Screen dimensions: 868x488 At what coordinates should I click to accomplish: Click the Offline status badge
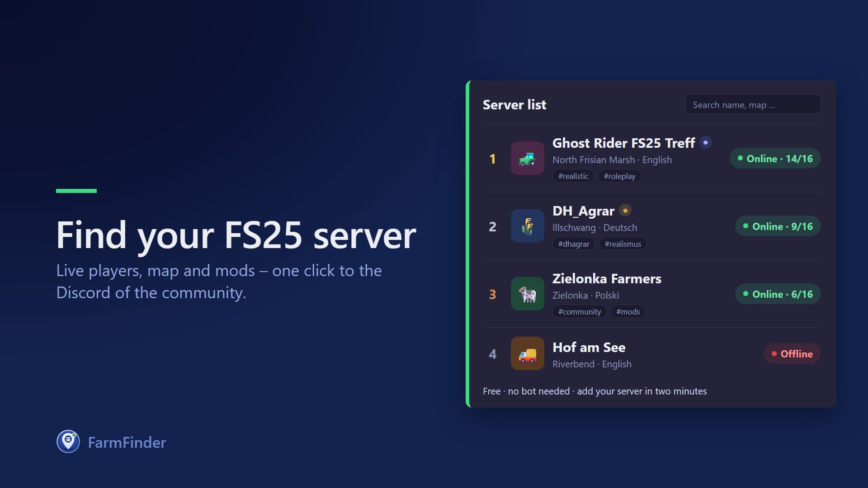pyautogui.click(x=792, y=354)
